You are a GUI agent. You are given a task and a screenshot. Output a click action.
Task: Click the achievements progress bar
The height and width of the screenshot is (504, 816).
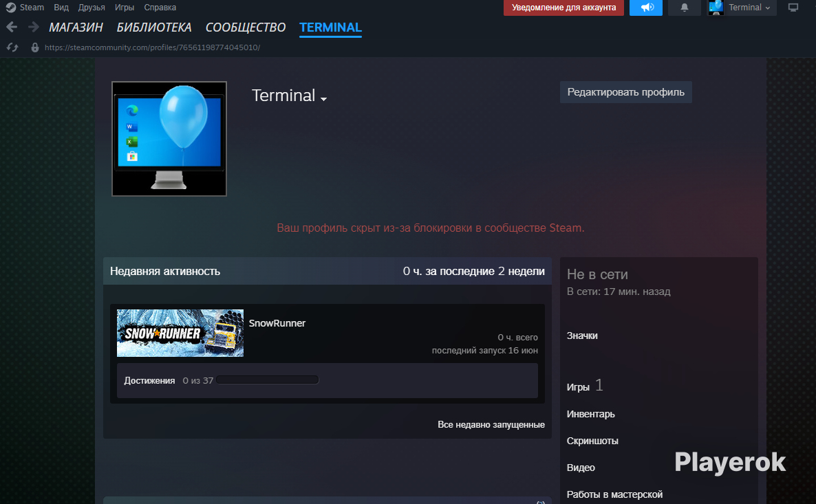(x=268, y=380)
